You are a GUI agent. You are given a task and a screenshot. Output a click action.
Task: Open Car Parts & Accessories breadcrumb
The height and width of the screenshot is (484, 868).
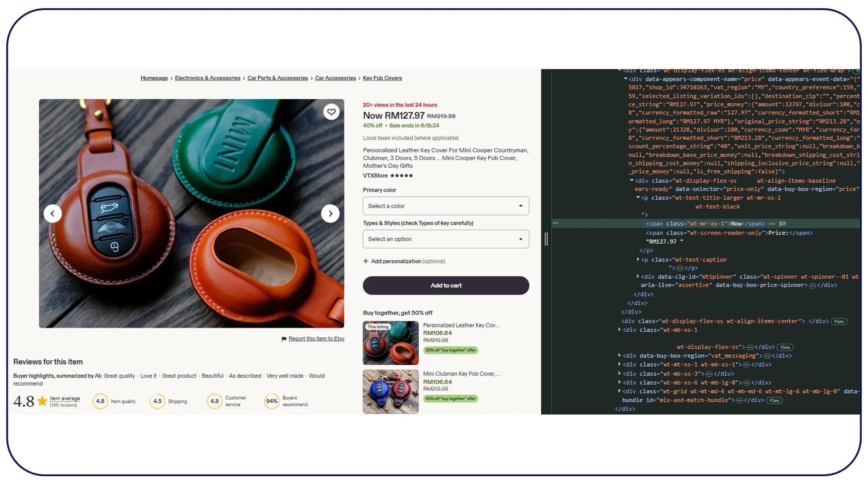[x=278, y=78]
